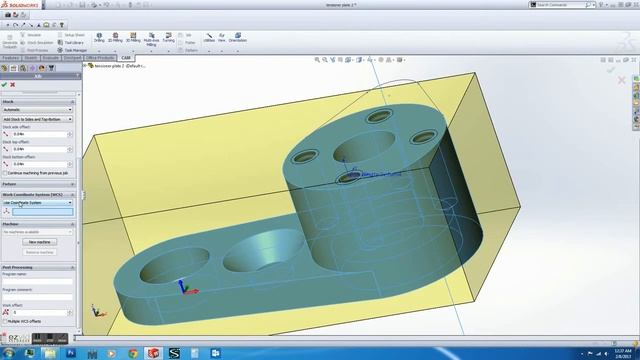The height and width of the screenshot is (360, 640).
Task: Open Outlook from the taskbar
Action: coord(216,353)
